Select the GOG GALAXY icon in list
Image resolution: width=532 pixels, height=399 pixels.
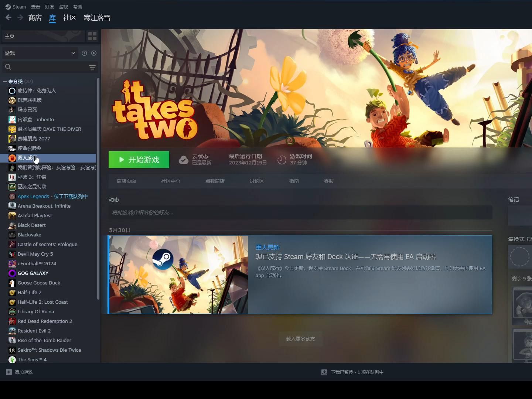[x=12, y=273]
